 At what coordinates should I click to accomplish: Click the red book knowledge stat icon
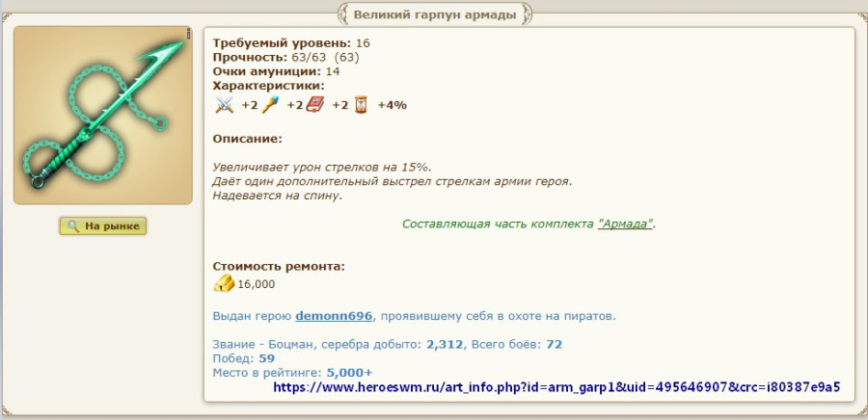click(315, 104)
